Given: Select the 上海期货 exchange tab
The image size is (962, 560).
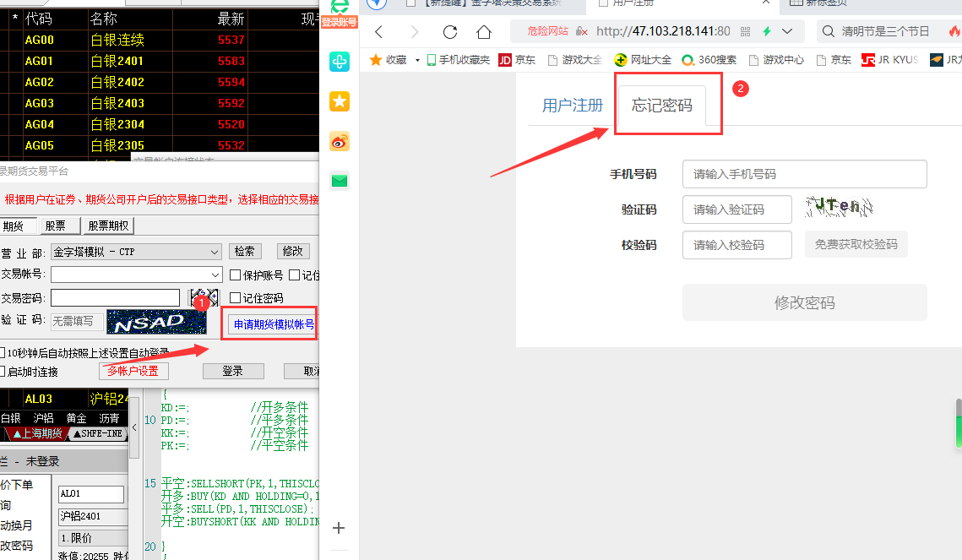Looking at the screenshot, I should (x=37, y=433).
